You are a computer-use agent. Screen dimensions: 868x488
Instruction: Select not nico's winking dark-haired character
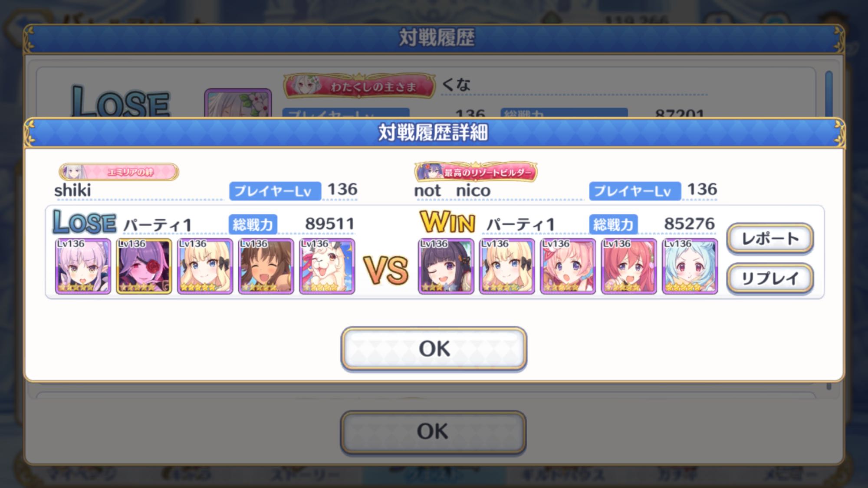[x=446, y=266]
